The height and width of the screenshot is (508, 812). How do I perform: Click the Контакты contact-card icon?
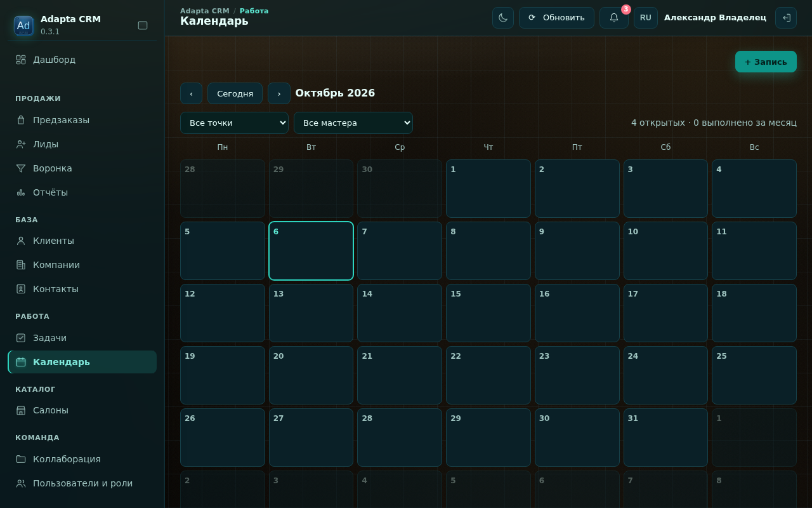coord(21,289)
